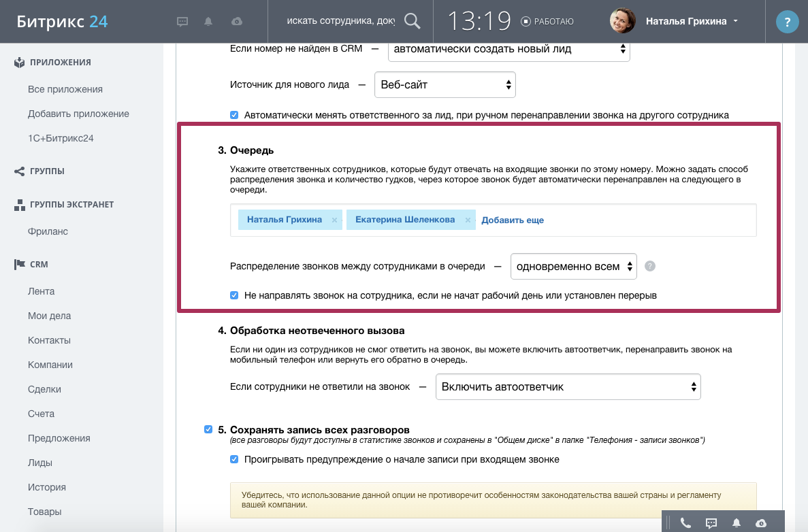
Task: Open the help question mark button
Action: [x=787, y=22]
